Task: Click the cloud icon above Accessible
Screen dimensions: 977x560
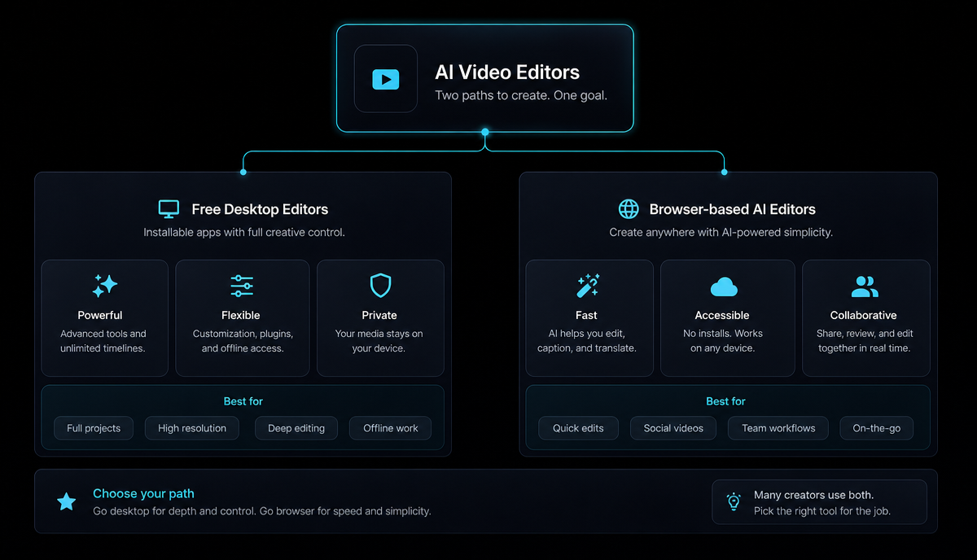Action: (x=724, y=287)
